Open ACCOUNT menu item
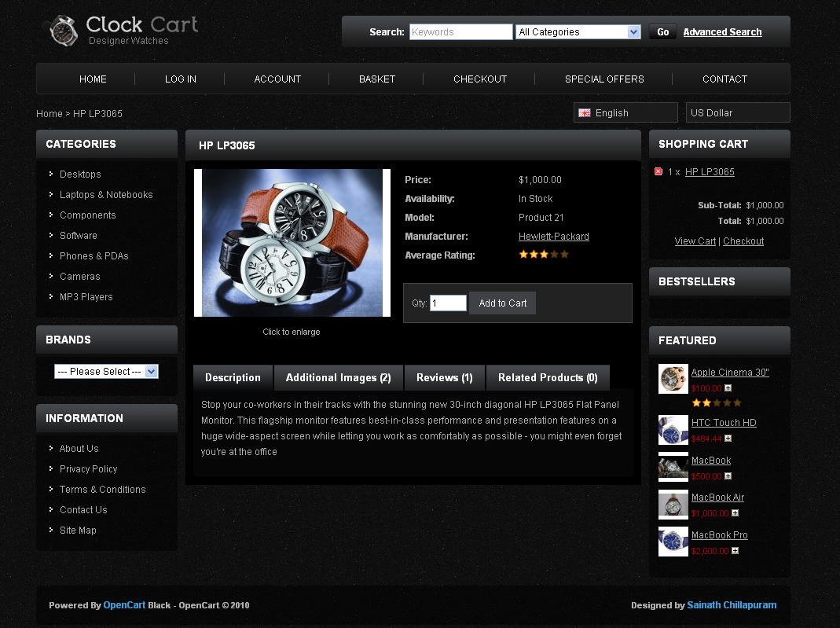The image size is (840, 628). [277, 79]
